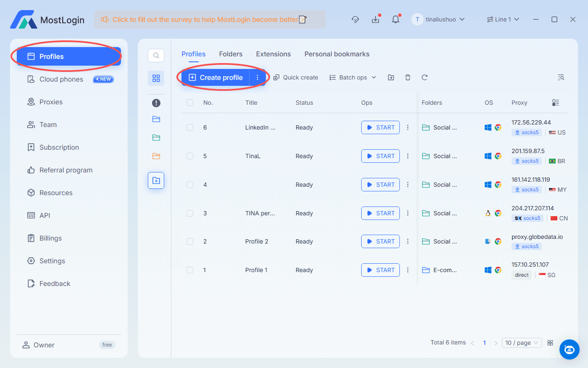Click the move-to-folder icon in the toolbar
This screenshot has width=588, height=368.
391,77
